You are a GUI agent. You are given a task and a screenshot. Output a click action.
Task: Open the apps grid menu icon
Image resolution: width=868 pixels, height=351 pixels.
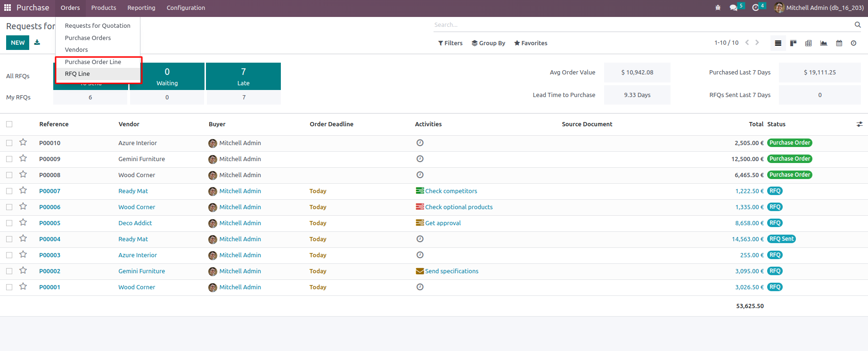click(x=8, y=8)
